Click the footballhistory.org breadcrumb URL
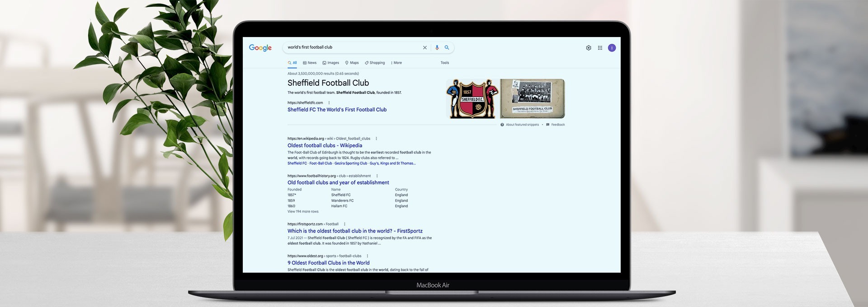Image resolution: width=868 pixels, height=307 pixels. point(329,176)
